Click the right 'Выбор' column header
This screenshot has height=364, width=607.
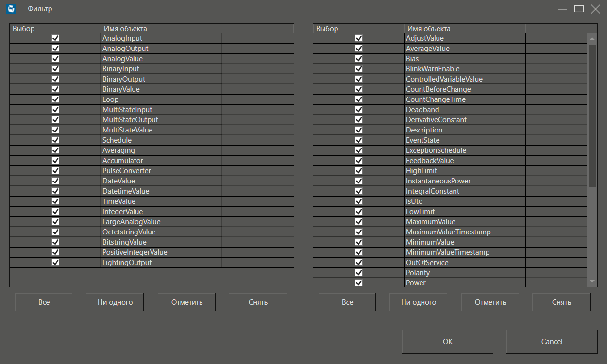pyautogui.click(x=358, y=29)
